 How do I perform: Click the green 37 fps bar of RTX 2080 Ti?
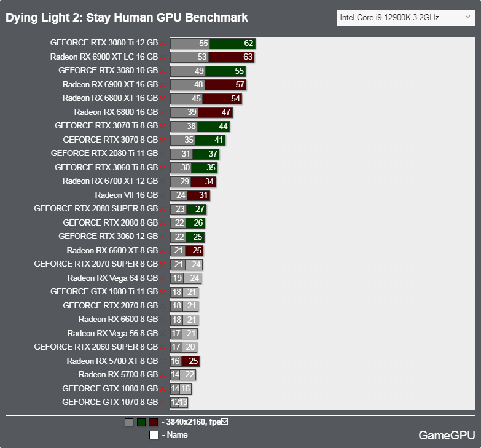tap(206, 154)
